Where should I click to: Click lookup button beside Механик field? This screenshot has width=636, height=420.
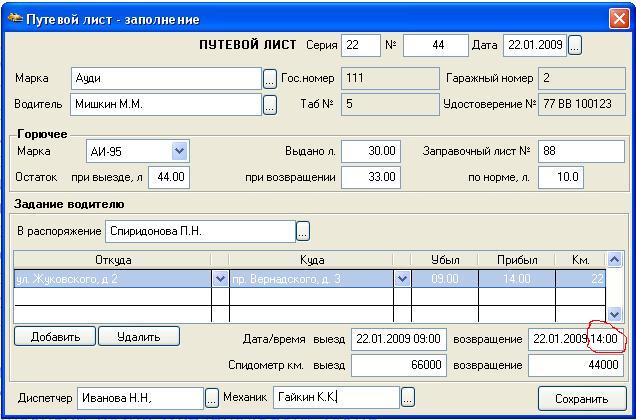407,398
